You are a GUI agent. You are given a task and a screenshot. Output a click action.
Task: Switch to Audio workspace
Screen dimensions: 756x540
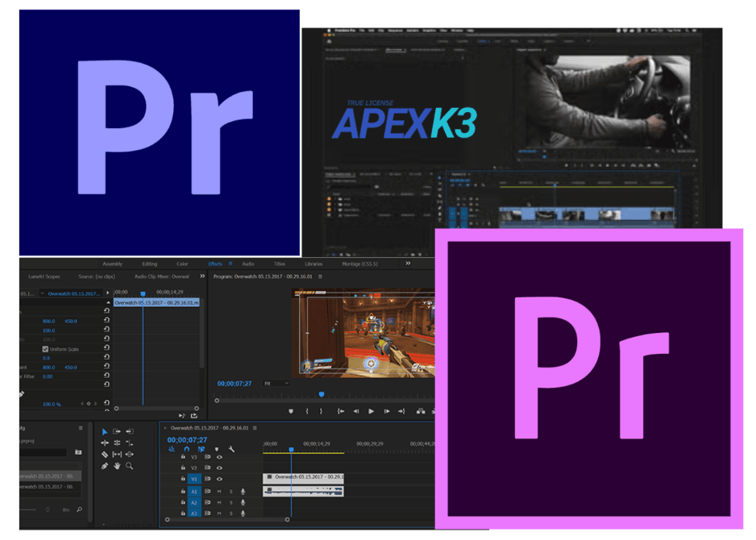point(247,264)
